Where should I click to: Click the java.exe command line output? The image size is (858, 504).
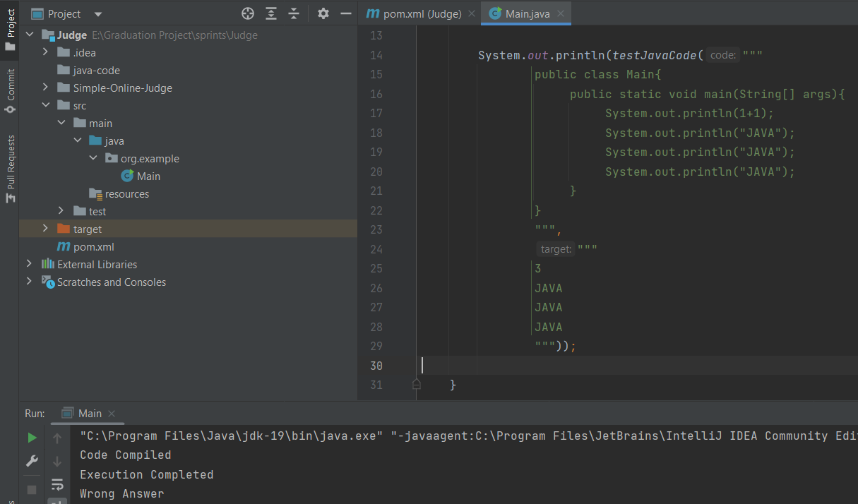point(468,436)
